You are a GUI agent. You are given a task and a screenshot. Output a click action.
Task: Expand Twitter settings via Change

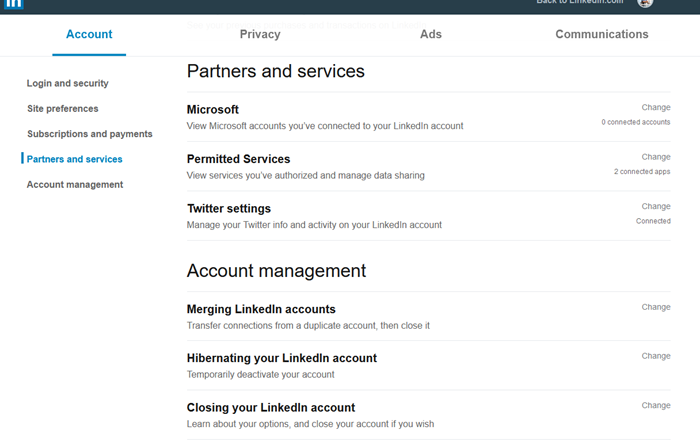656,206
